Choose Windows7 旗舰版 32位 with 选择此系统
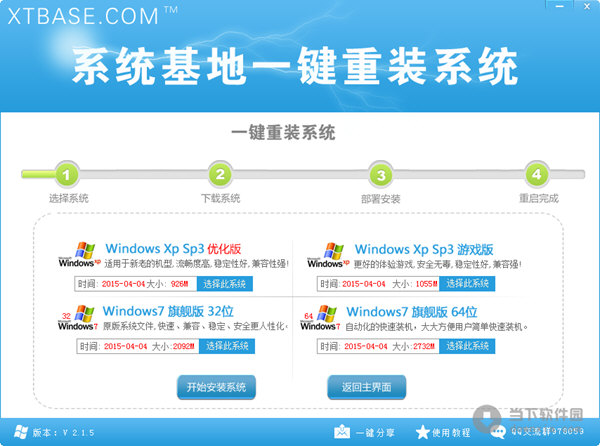The width and height of the screenshot is (600, 446). point(228,346)
